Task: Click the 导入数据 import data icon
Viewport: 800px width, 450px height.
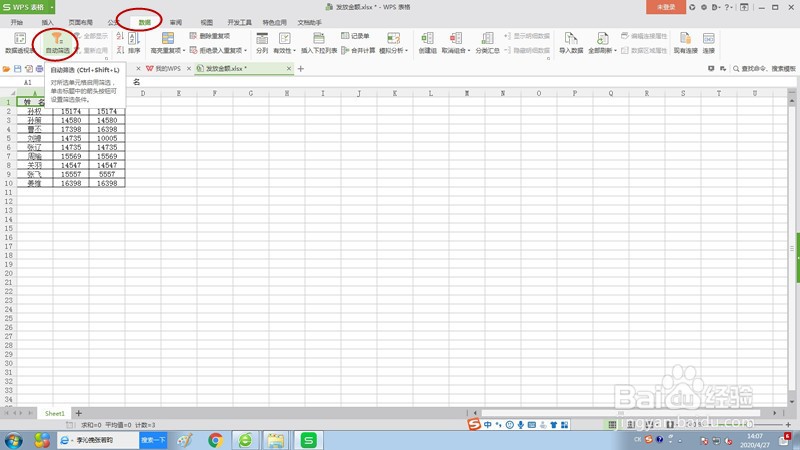Action: tap(571, 38)
